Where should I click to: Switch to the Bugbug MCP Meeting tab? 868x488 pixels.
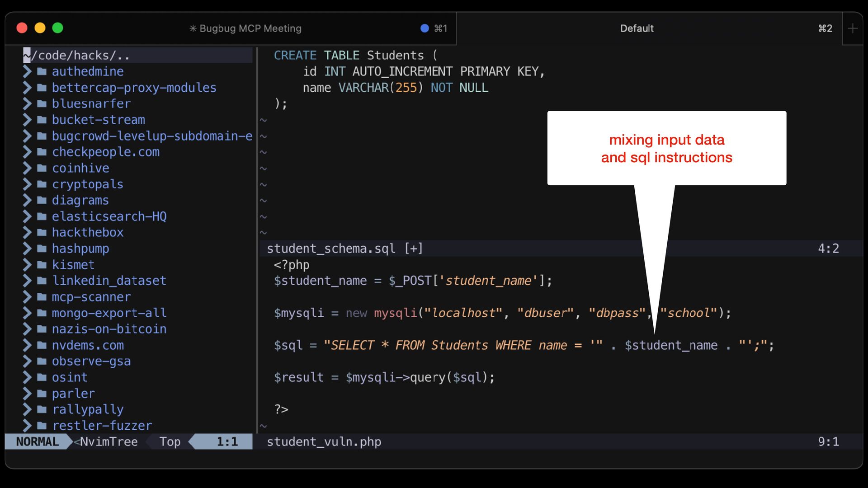click(250, 28)
